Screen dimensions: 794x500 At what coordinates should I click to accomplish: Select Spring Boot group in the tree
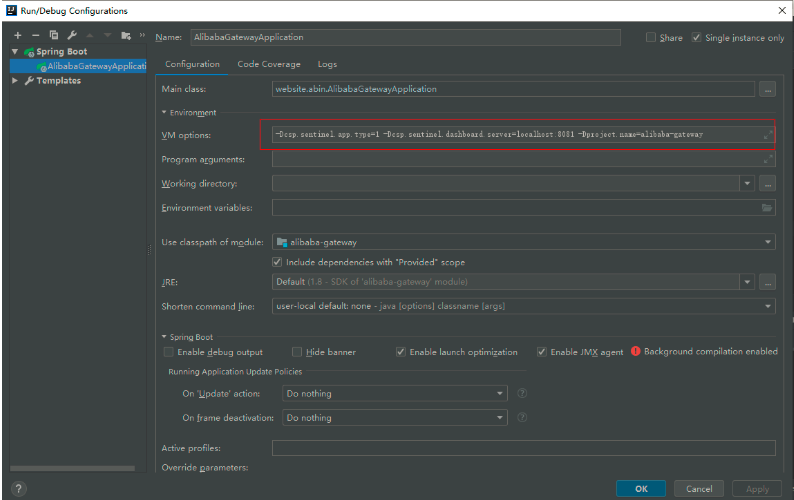point(61,52)
